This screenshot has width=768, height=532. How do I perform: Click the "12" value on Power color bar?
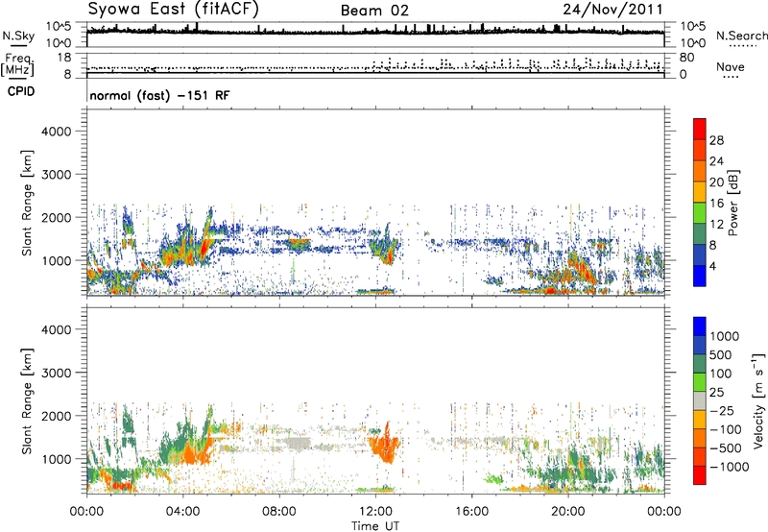click(716, 225)
